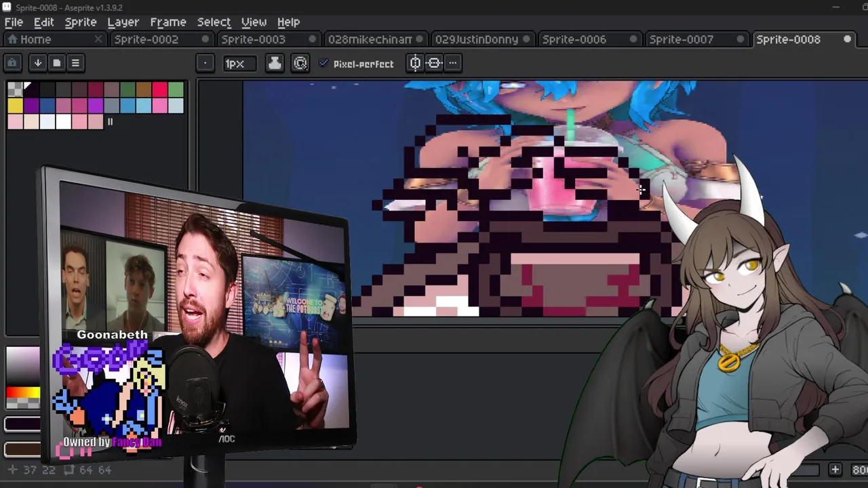This screenshot has height=488, width=868.
Task: Pick the dark green palette swatch
Action: [127, 89]
